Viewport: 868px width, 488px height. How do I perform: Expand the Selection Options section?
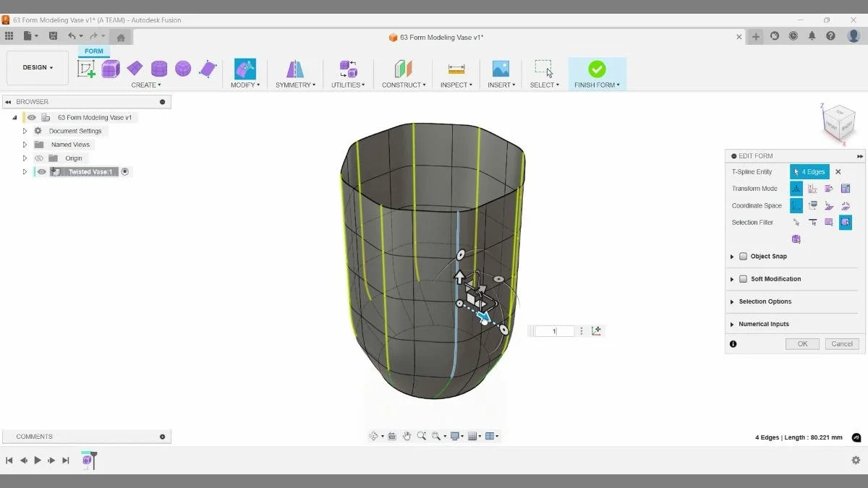(x=731, y=301)
